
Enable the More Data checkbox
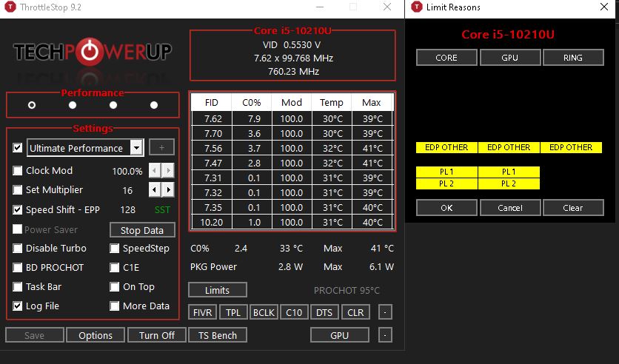(115, 306)
